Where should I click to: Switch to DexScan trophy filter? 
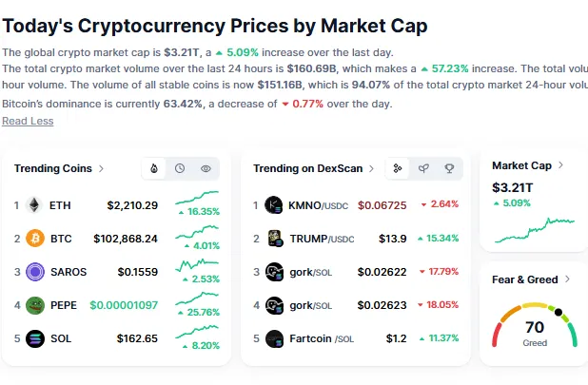coord(449,168)
